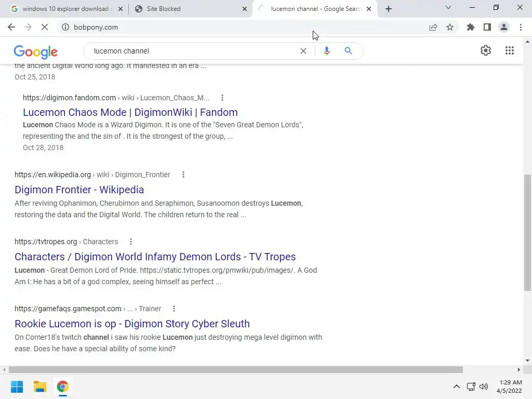Open Lucemon Chaos Mode DigimonWiki link

click(x=130, y=112)
